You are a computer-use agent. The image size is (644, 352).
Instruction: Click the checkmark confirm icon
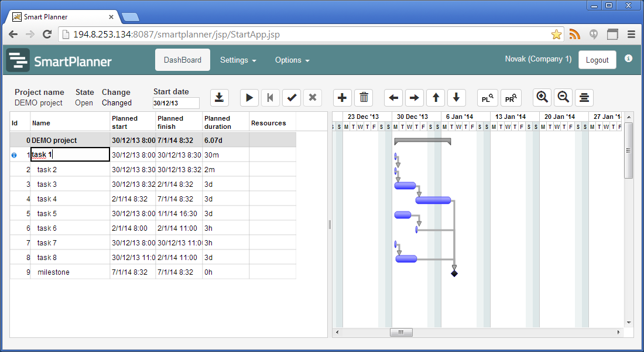point(292,98)
